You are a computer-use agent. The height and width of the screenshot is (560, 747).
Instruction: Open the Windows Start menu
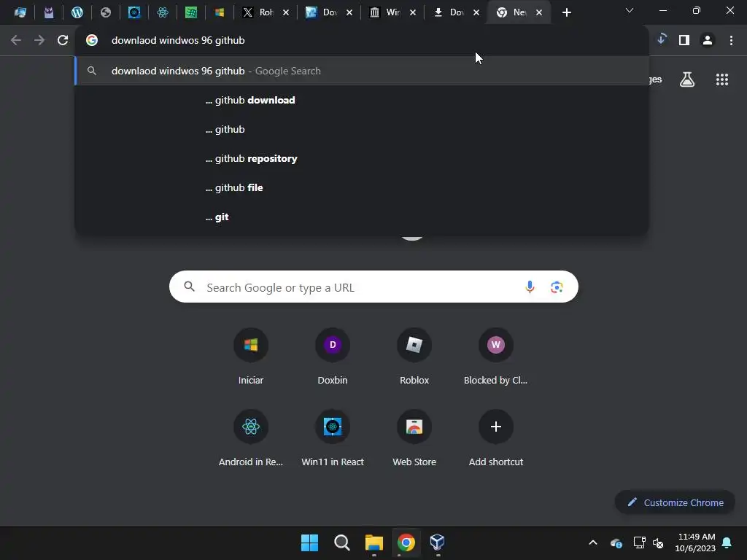(x=309, y=542)
